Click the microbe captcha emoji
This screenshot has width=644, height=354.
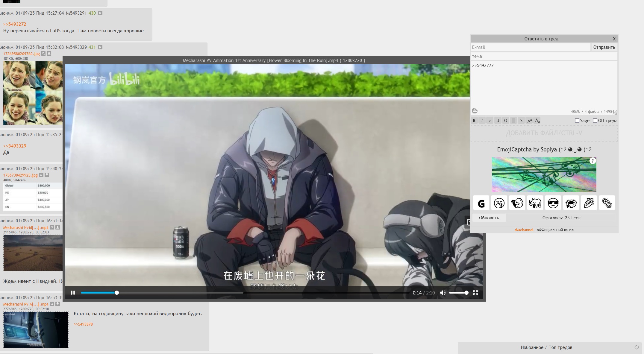pos(607,203)
